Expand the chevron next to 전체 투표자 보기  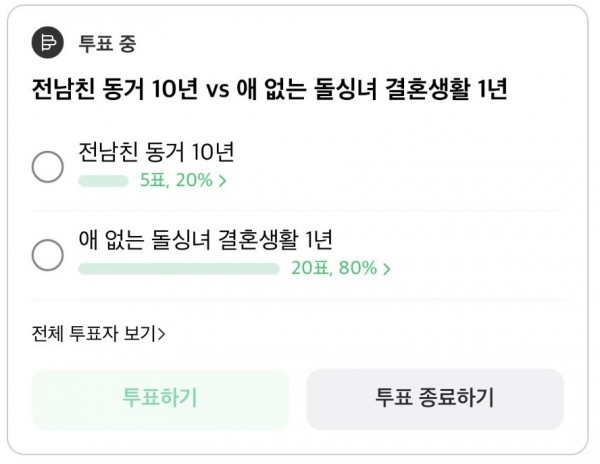(162, 334)
